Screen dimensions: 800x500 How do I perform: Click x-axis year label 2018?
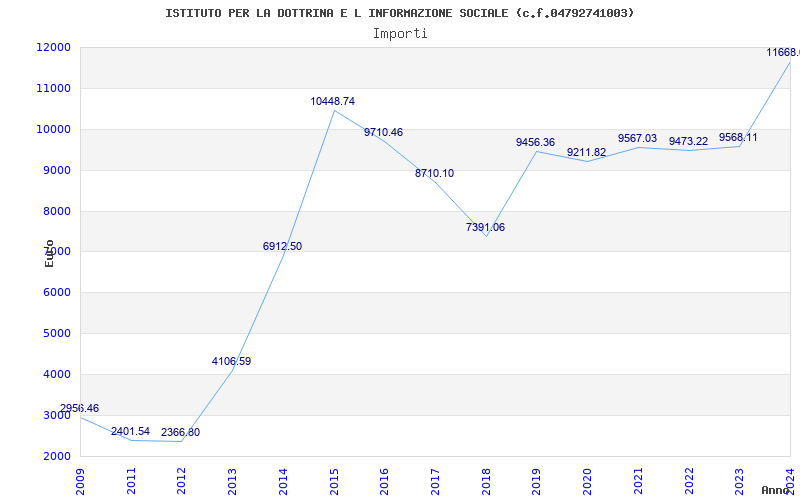pos(486,481)
